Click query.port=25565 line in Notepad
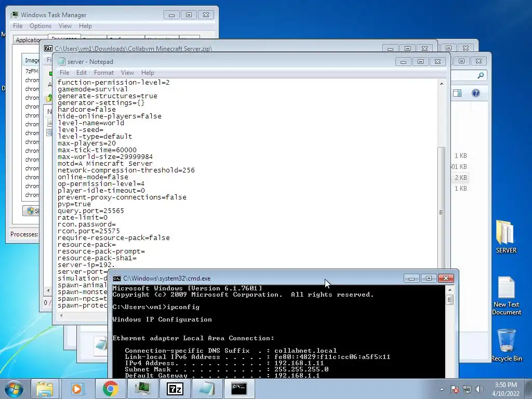The width and height of the screenshot is (532, 399). click(x=90, y=211)
